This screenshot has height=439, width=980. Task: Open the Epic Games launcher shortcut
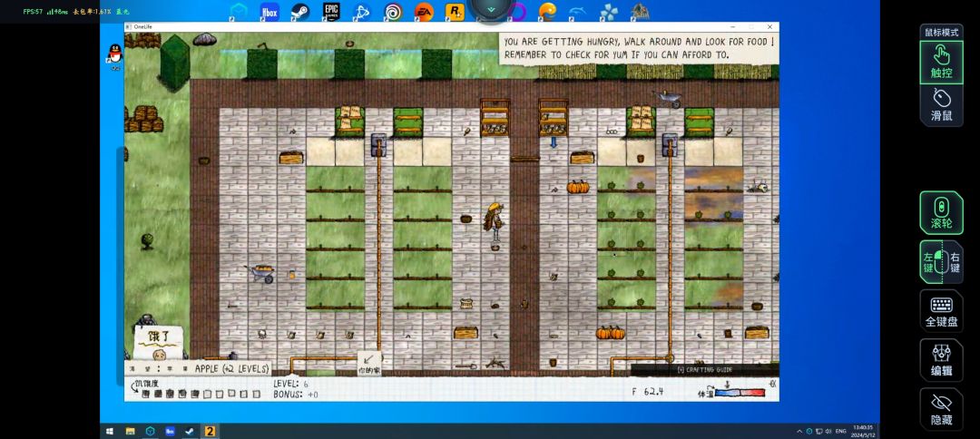pos(331,12)
